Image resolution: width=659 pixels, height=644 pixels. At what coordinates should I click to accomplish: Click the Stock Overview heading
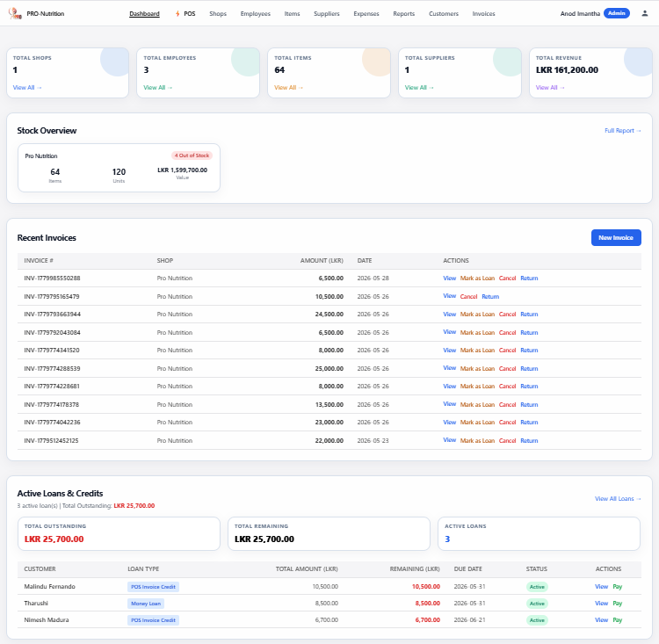[x=47, y=131]
